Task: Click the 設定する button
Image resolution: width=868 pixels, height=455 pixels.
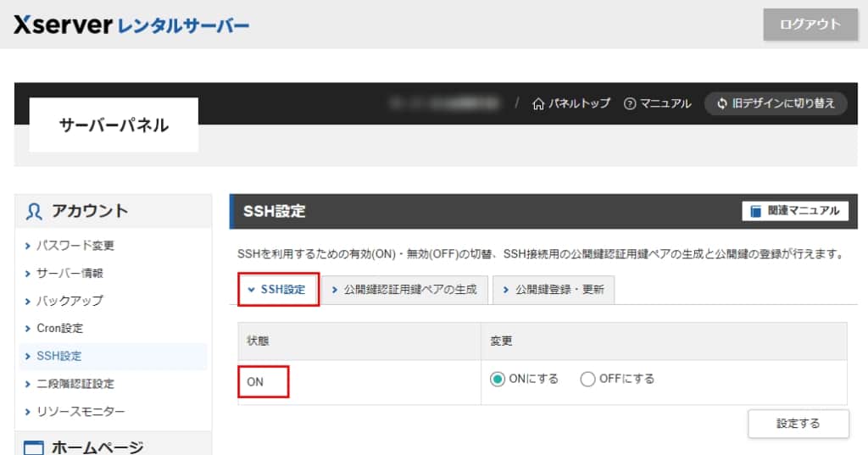Action: pos(798,424)
